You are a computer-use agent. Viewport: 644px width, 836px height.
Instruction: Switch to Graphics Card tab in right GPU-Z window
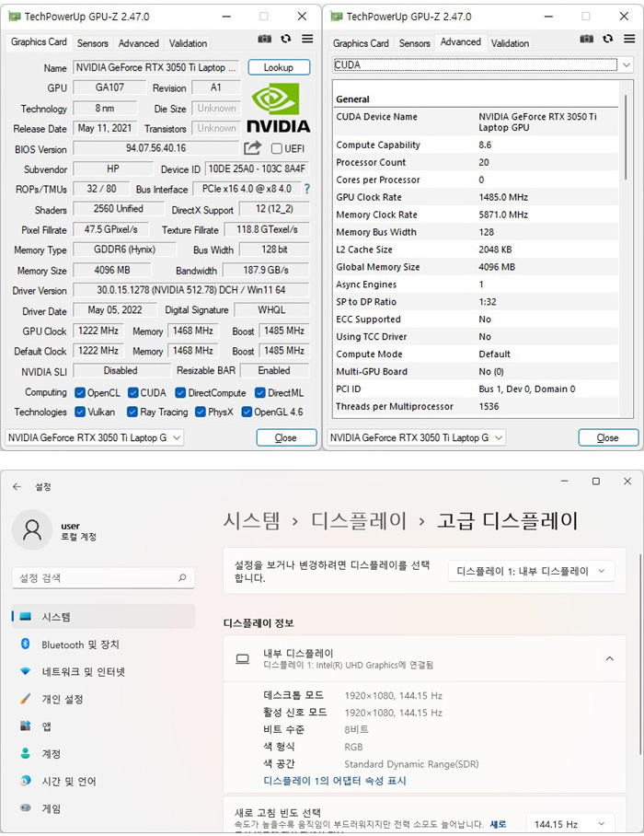coord(361,43)
